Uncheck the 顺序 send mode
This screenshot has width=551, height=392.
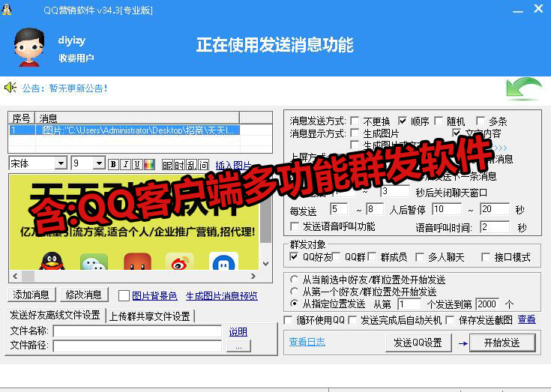point(403,121)
